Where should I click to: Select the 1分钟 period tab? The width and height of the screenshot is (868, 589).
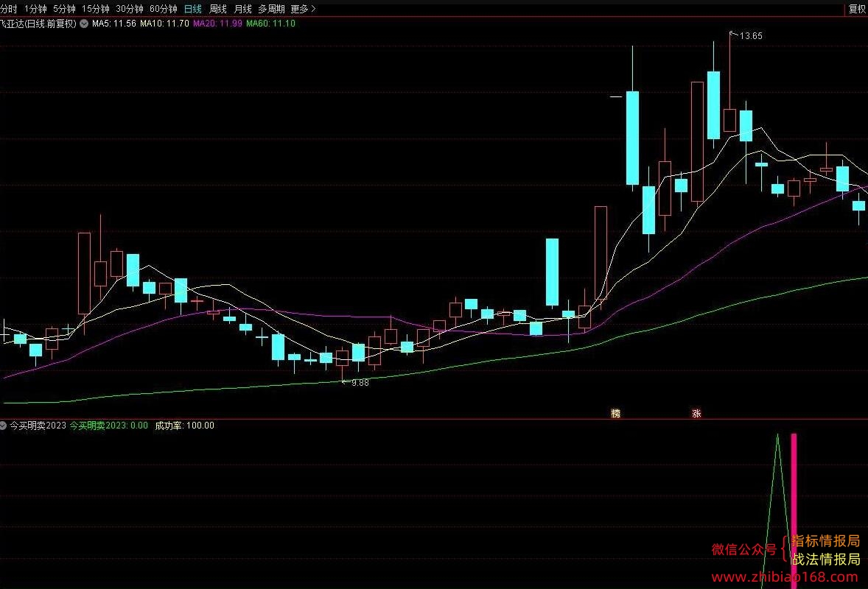[x=35, y=9]
